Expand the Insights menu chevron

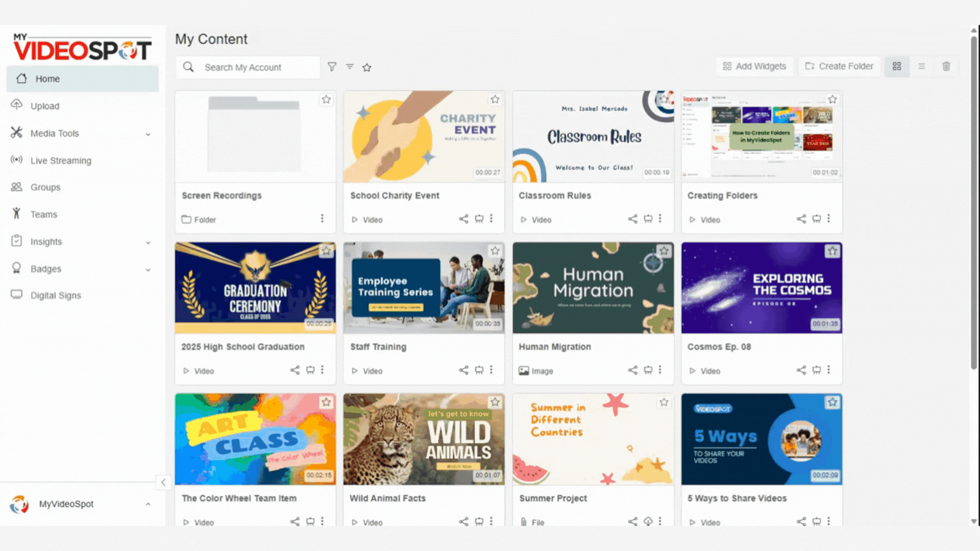click(x=148, y=242)
